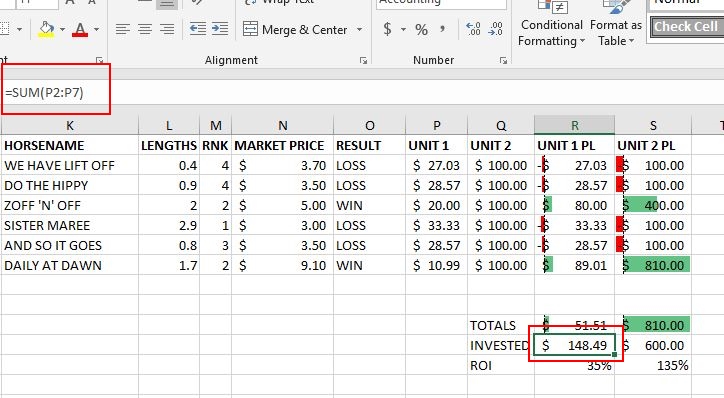The width and height of the screenshot is (724, 398).
Task: Click the Fill Color paint bucket icon
Action: pyautogui.click(x=46, y=30)
